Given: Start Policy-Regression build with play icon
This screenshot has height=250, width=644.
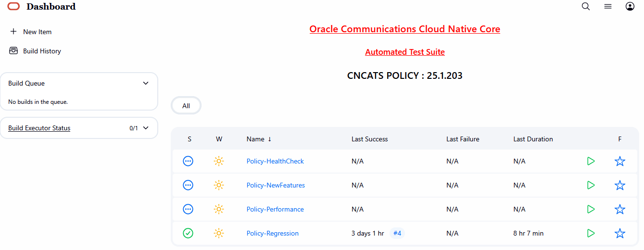Looking at the screenshot, I should point(591,233).
